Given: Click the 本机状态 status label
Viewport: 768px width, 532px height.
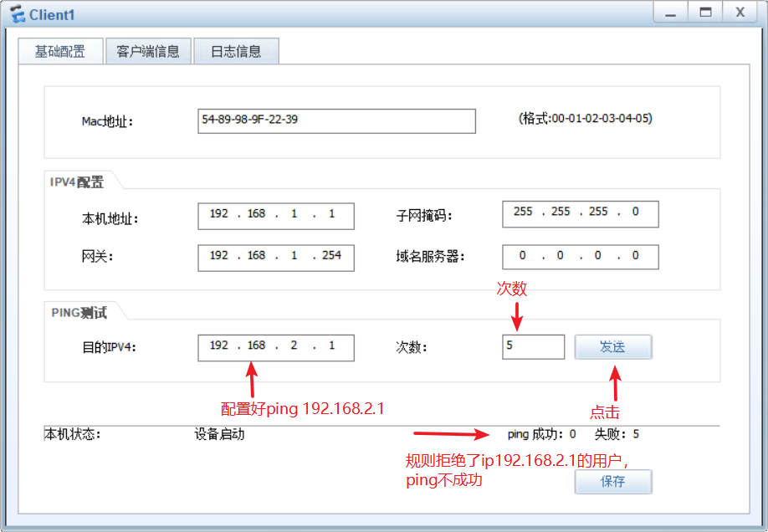Looking at the screenshot, I should 73,434.
